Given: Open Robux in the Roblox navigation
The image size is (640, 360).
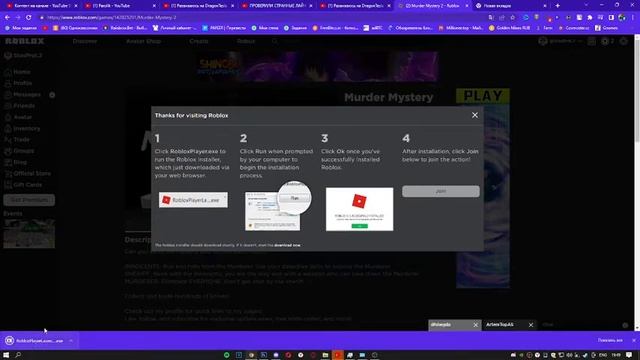Looking at the screenshot, I should [x=246, y=41].
